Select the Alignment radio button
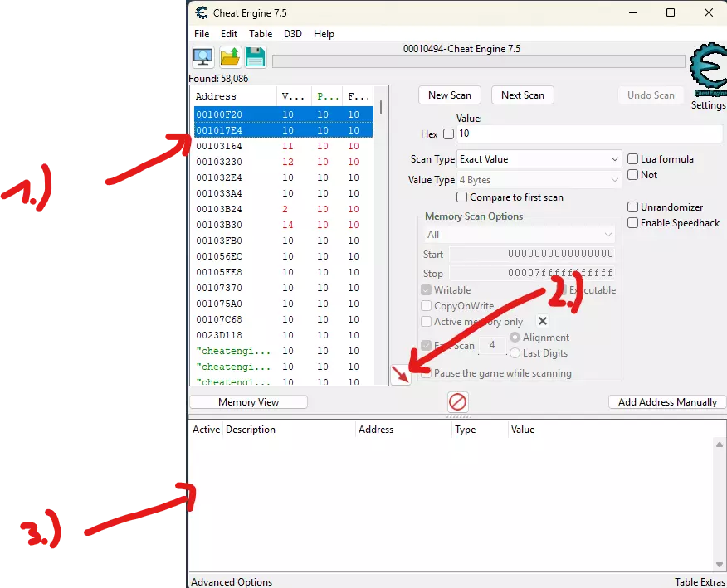This screenshot has width=727, height=588. tap(515, 338)
